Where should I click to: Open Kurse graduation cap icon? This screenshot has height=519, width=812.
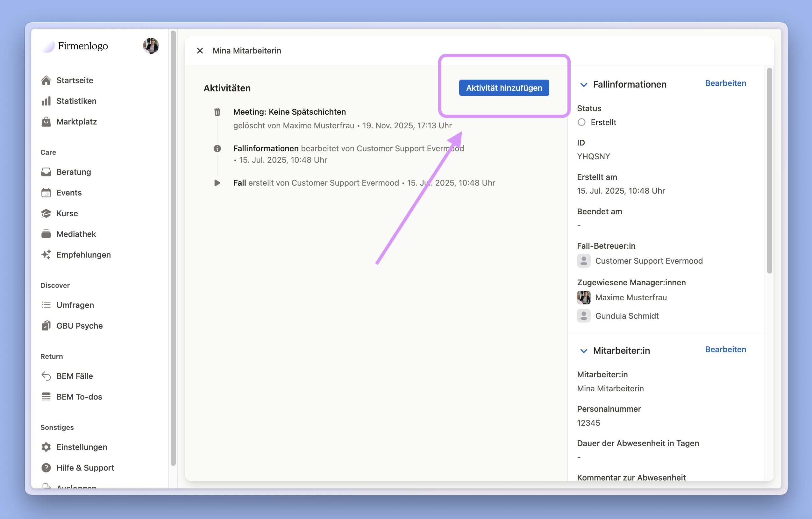46,213
